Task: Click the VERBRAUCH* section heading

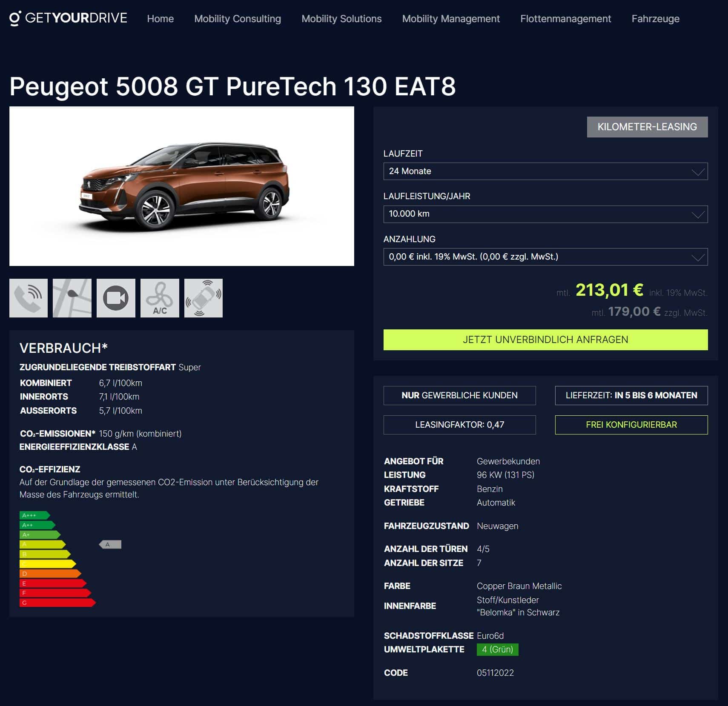Action: click(63, 348)
